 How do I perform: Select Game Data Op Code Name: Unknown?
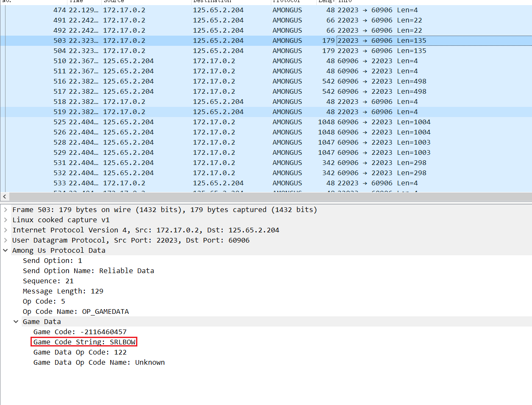pos(99,362)
